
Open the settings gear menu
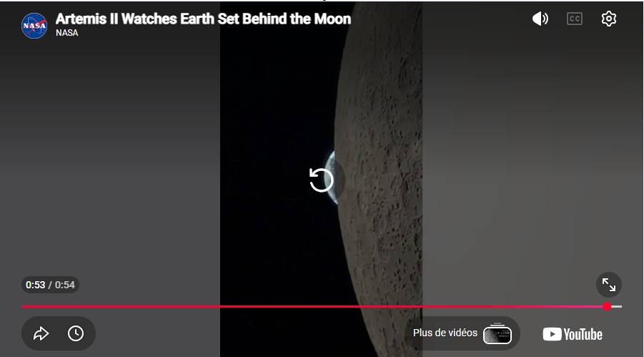609,19
